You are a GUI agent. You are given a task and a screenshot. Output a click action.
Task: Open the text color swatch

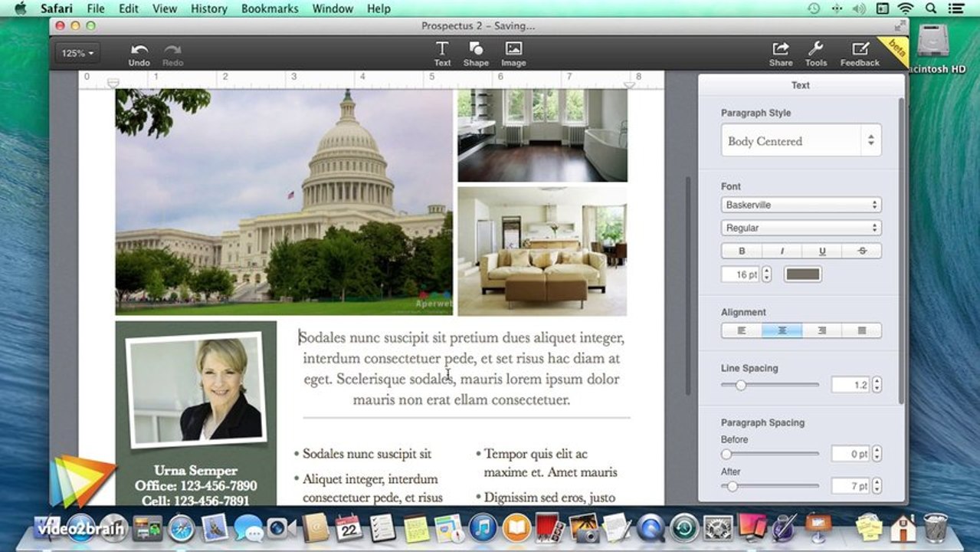pyautogui.click(x=802, y=274)
